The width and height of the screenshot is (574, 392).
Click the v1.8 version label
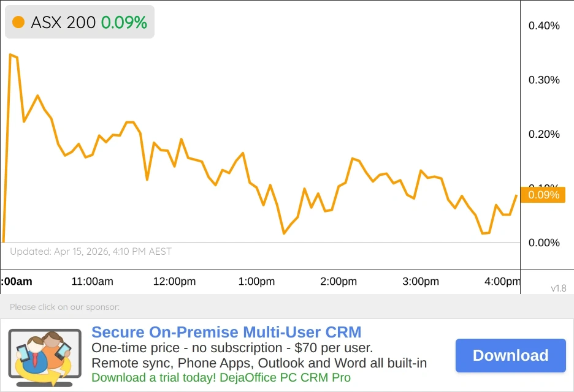(558, 288)
